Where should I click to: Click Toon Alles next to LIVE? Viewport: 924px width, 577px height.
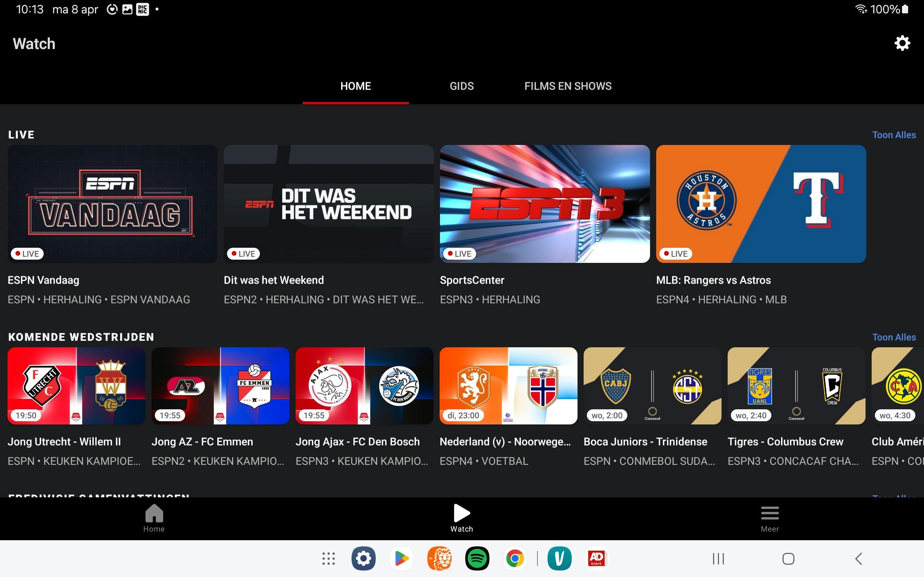pyautogui.click(x=893, y=135)
